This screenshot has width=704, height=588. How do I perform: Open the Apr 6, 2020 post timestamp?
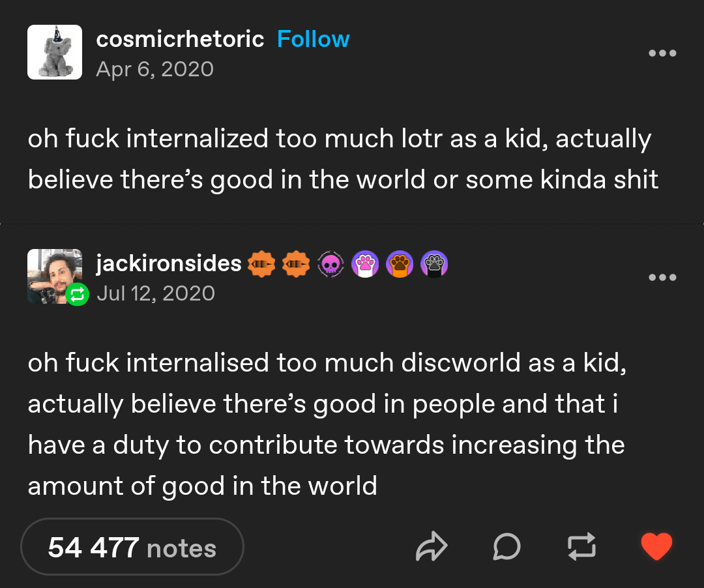pyautogui.click(x=155, y=69)
